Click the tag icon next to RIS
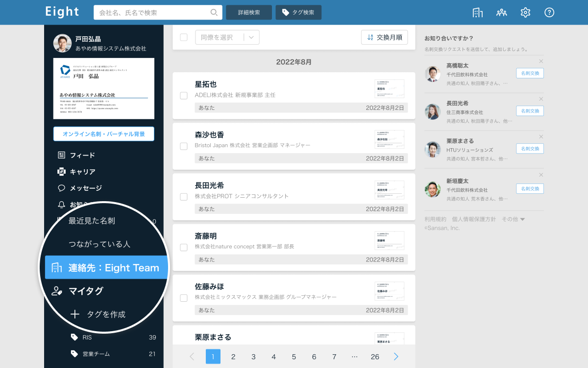 click(74, 337)
